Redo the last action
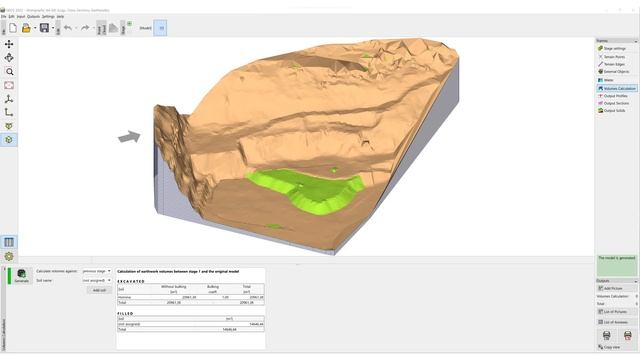The width and height of the screenshot is (640, 360). (x=85, y=28)
